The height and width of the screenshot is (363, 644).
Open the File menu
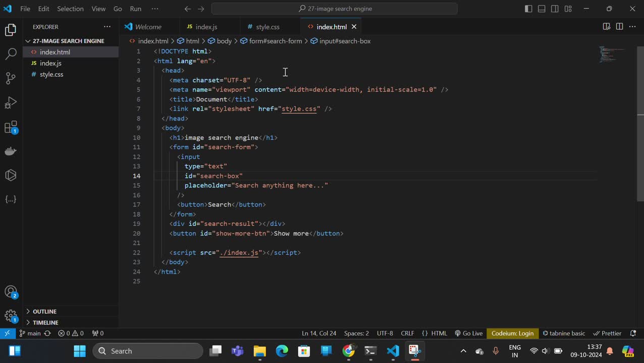point(25,9)
